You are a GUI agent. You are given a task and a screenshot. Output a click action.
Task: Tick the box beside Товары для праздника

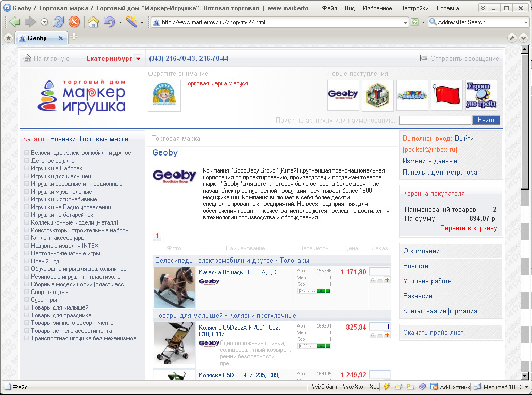pyautogui.click(x=26, y=315)
